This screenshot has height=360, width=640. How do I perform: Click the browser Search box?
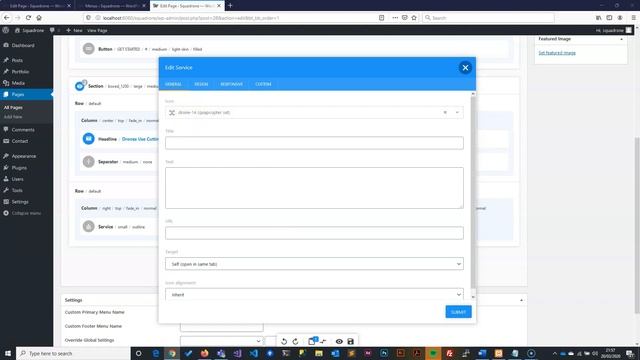tap(488, 18)
